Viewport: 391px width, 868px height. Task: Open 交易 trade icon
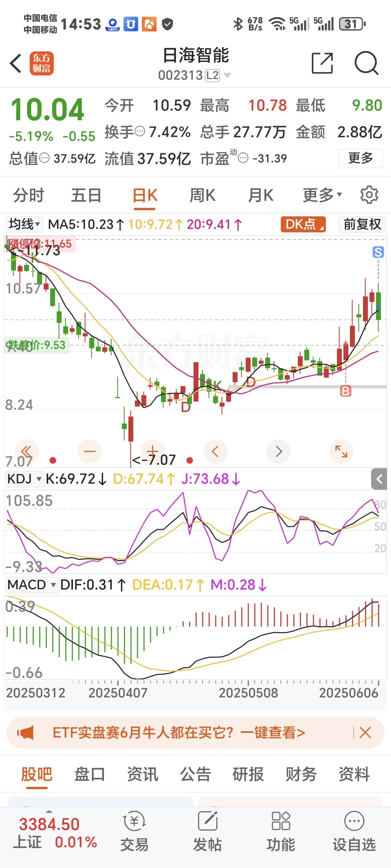134,831
